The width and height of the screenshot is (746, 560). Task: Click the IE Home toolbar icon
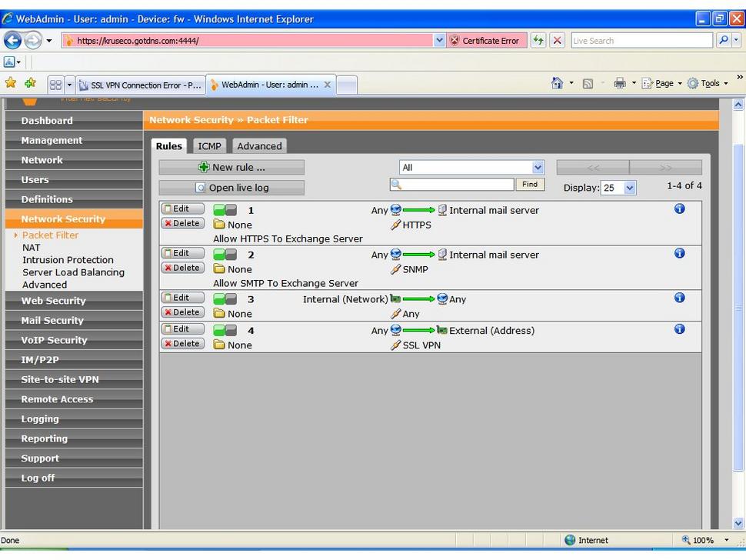point(557,84)
